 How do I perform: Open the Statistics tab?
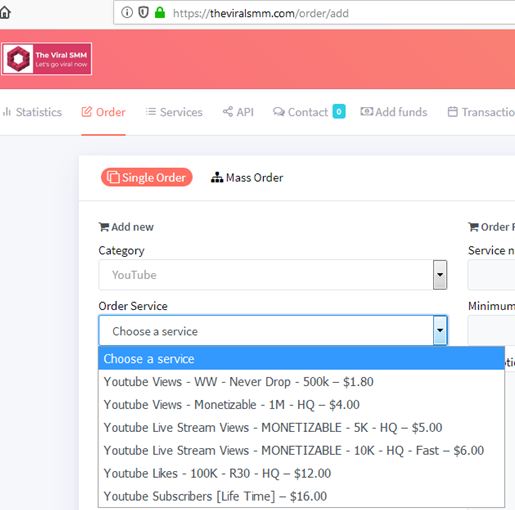(33, 112)
